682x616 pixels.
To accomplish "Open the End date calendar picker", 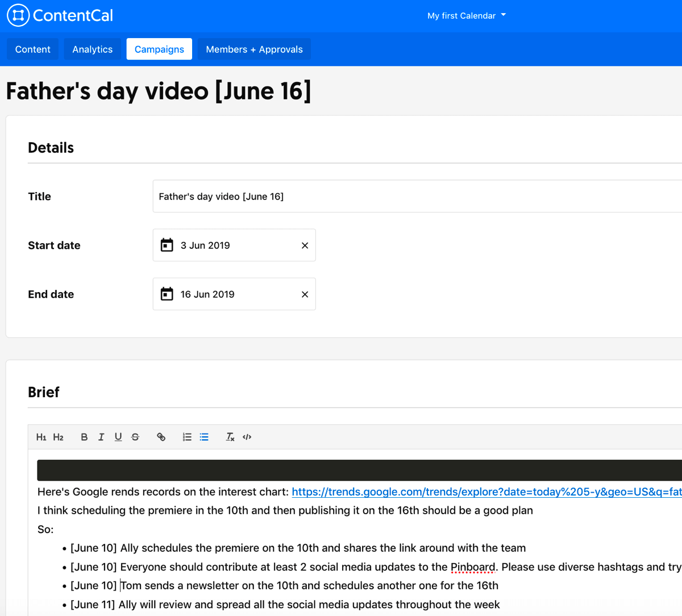I will (x=167, y=294).
